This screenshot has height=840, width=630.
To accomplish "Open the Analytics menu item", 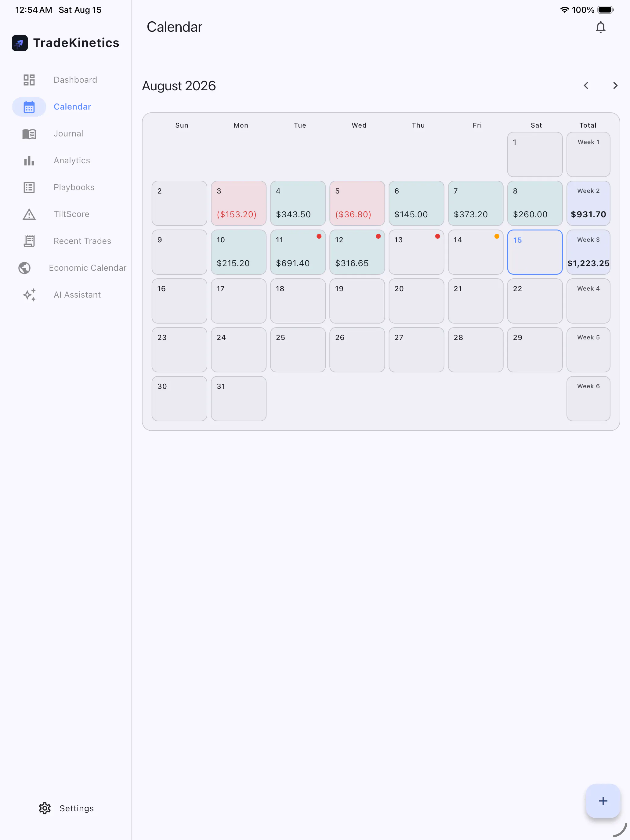I will [72, 160].
